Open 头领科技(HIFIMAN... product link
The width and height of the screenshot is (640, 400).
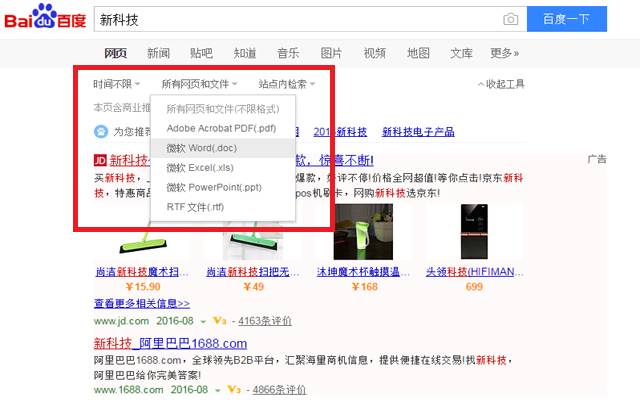[x=474, y=272]
